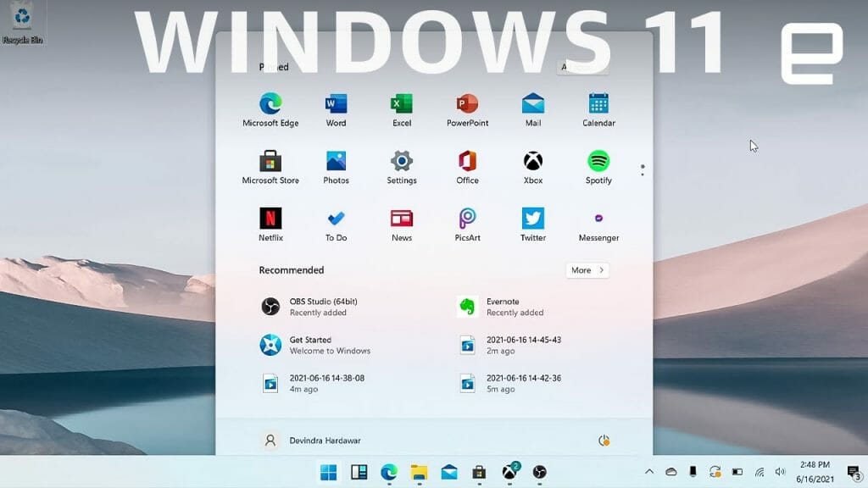Open the notification center icon
This screenshot has height=488, width=868.
click(854, 473)
